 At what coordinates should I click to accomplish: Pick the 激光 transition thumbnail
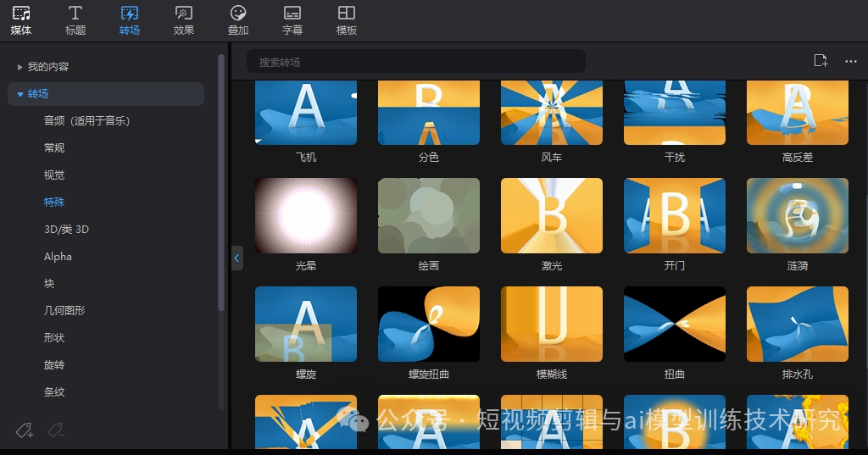pyautogui.click(x=551, y=215)
